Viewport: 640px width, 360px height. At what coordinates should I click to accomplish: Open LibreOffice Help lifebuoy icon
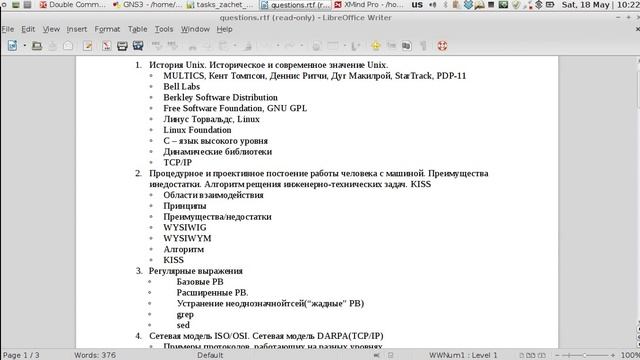tap(442, 46)
